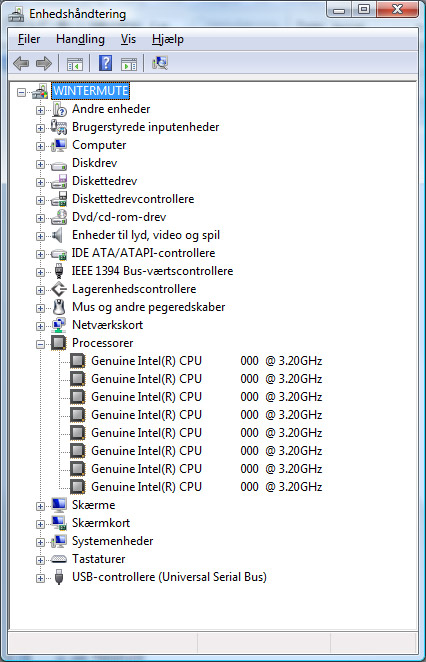Click the speaker icon for Enheder til lyd

[x=57, y=235]
